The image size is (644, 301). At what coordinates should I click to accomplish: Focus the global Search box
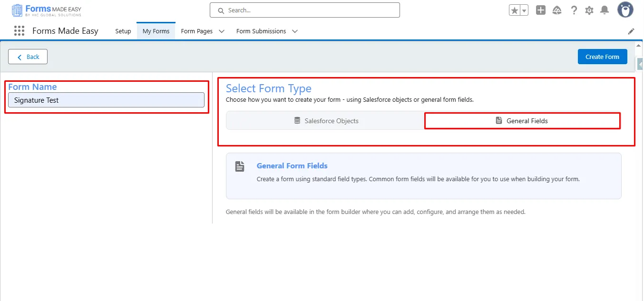point(304,10)
